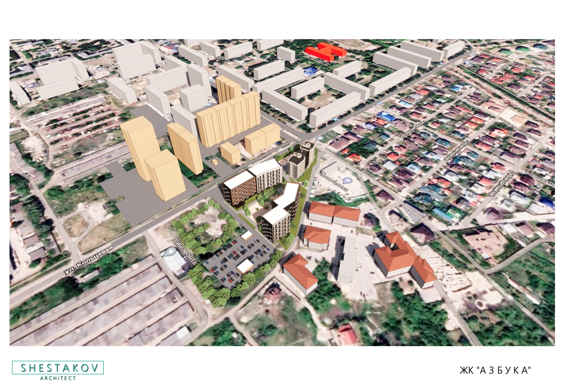The image size is (563, 392).
Task: Select the ЖК "АЗБУКА" title text
Action: (x=495, y=371)
